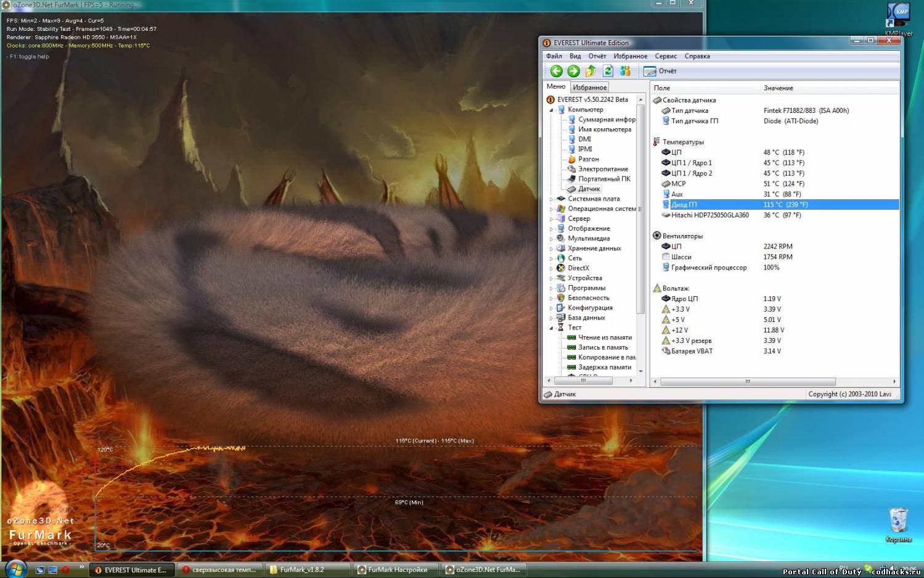The width and height of the screenshot is (924, 578).
Task: Open the Отчёт menu in menu bar
Action: 597,56
